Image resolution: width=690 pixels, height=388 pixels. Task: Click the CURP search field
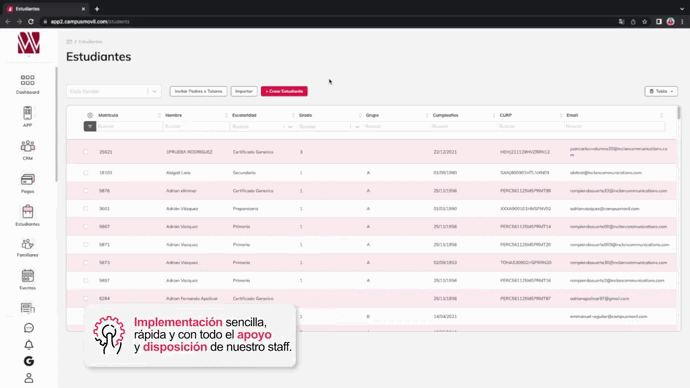click(531, 126)
